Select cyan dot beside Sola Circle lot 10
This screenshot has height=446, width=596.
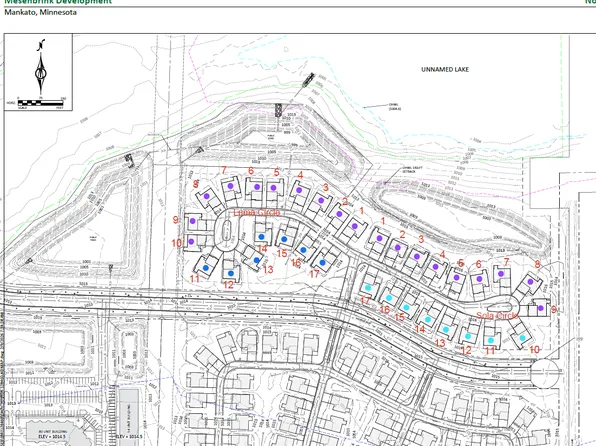click(523, 338)
